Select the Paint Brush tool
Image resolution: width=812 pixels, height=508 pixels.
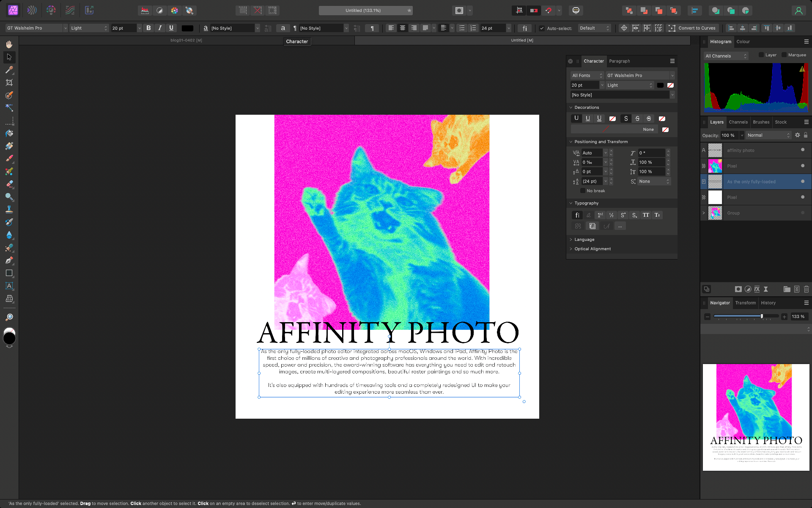9,159
